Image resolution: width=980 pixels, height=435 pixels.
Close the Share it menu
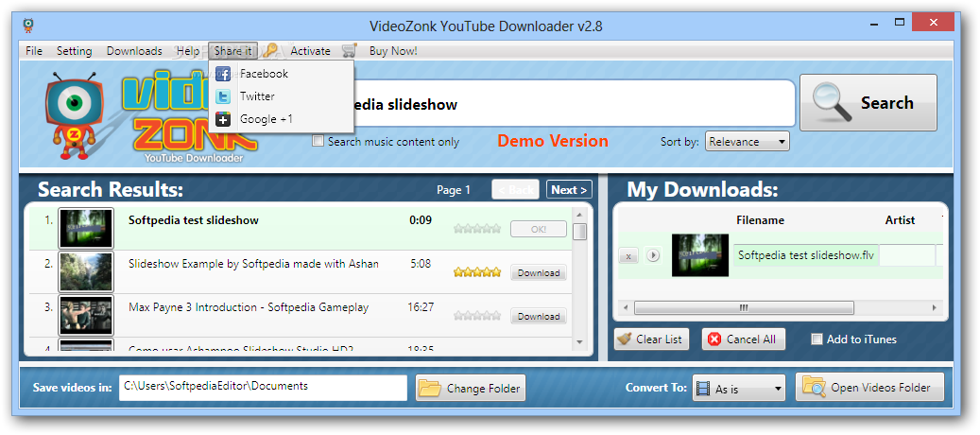[x=233, y=51]
